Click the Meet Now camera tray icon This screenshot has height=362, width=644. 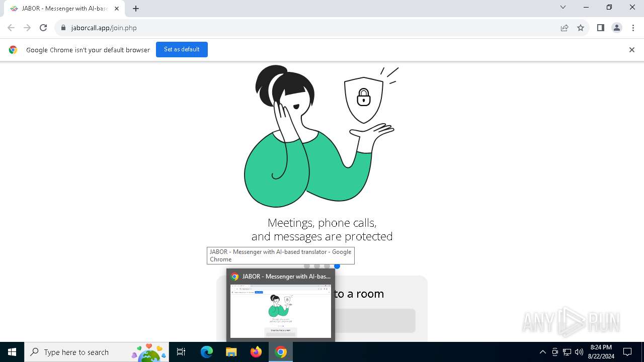pos(555,352)
